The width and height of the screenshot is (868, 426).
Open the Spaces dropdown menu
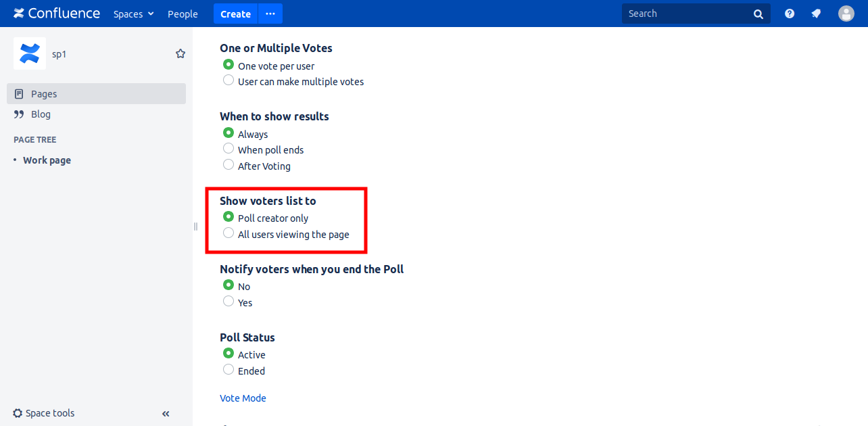pos(133,14)
